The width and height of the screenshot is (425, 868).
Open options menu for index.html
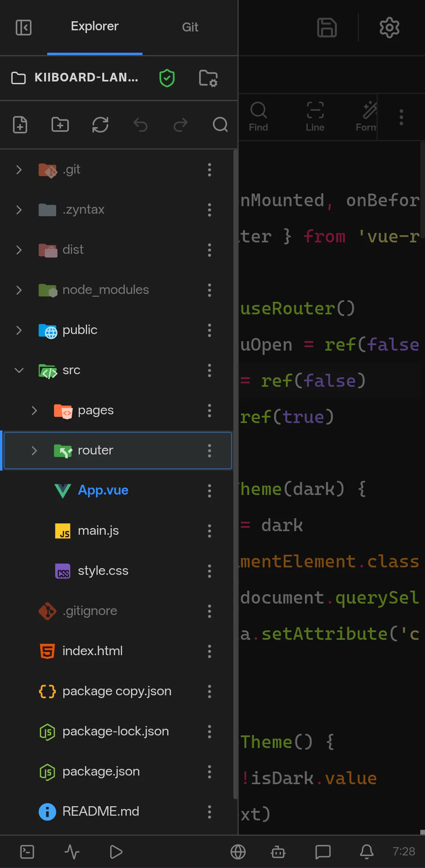(x=209, y=651)
